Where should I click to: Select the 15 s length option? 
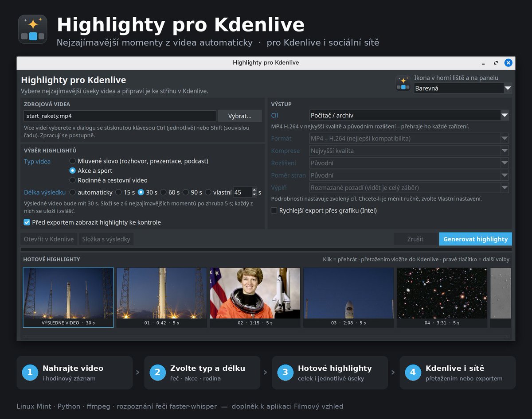(x=125, y=192)
